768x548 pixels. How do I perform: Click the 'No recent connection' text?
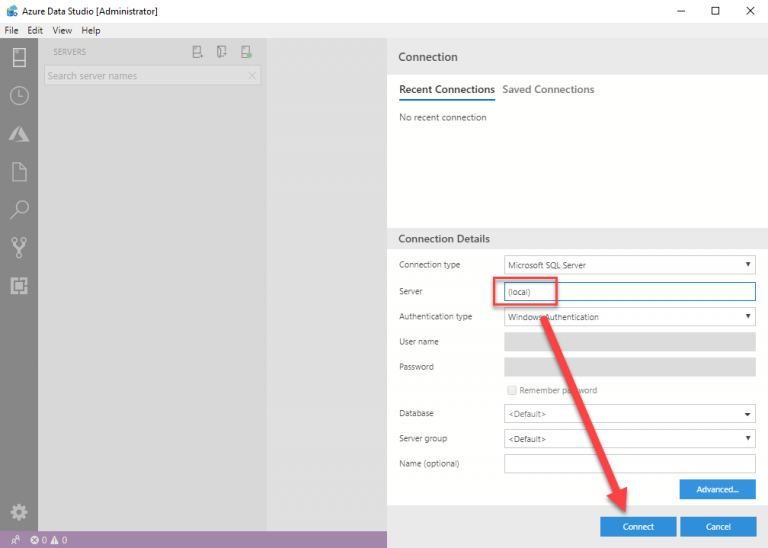tap(443, 118)
